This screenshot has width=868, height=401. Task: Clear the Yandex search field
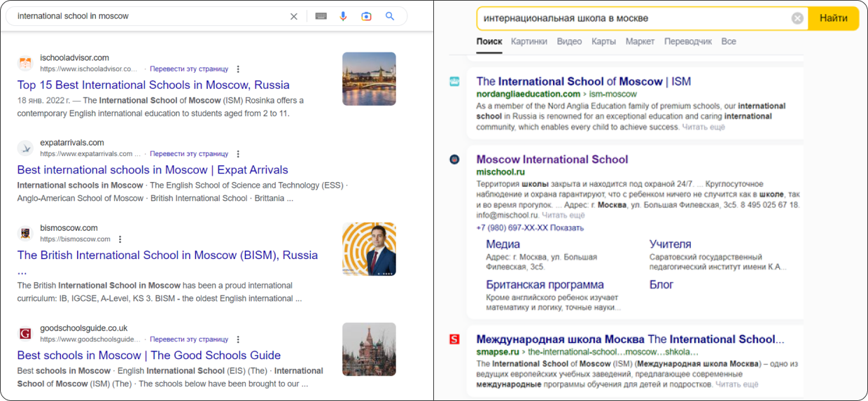click(x=797, y=18)
